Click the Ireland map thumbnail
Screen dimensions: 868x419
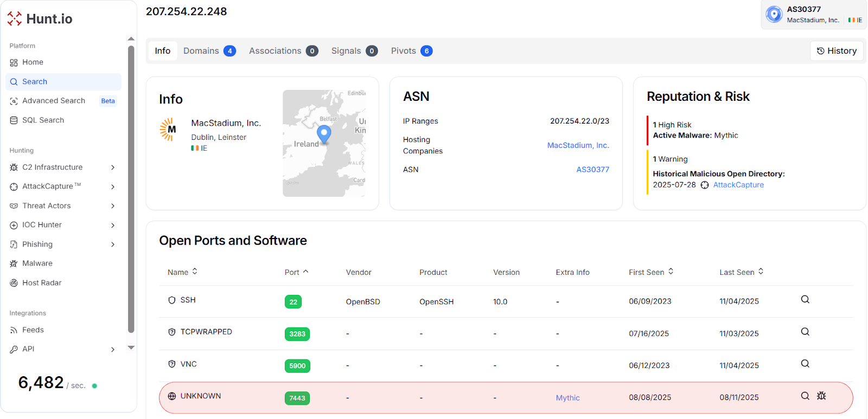point(324,143)
